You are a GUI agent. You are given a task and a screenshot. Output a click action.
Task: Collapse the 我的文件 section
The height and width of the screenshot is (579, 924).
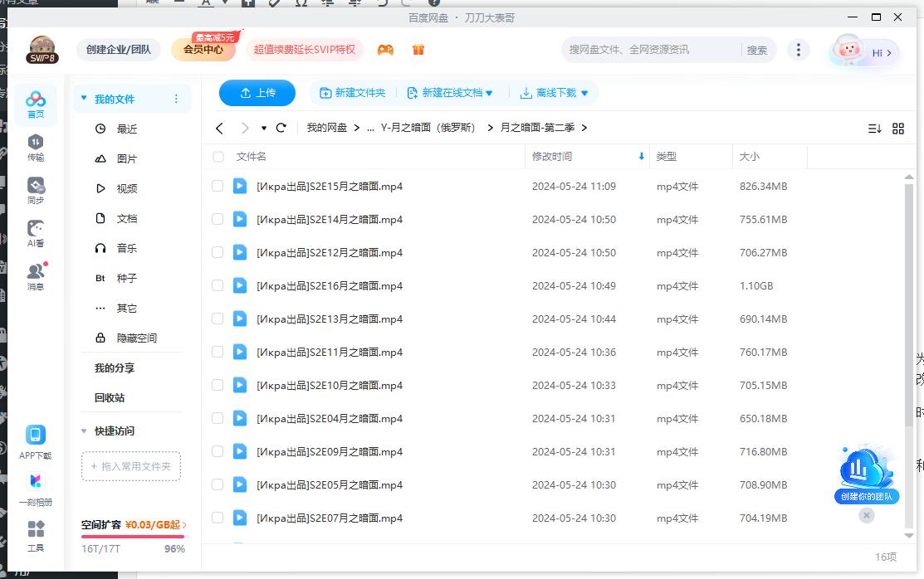point(83,97)
